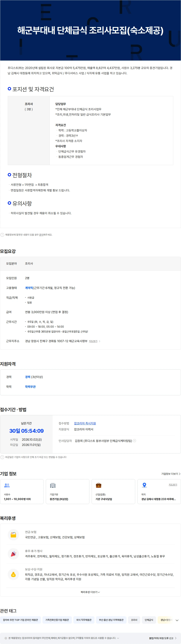181x644 pixels.
Task: Click the info icon in the footer notice
Action: tap(6, 638)
